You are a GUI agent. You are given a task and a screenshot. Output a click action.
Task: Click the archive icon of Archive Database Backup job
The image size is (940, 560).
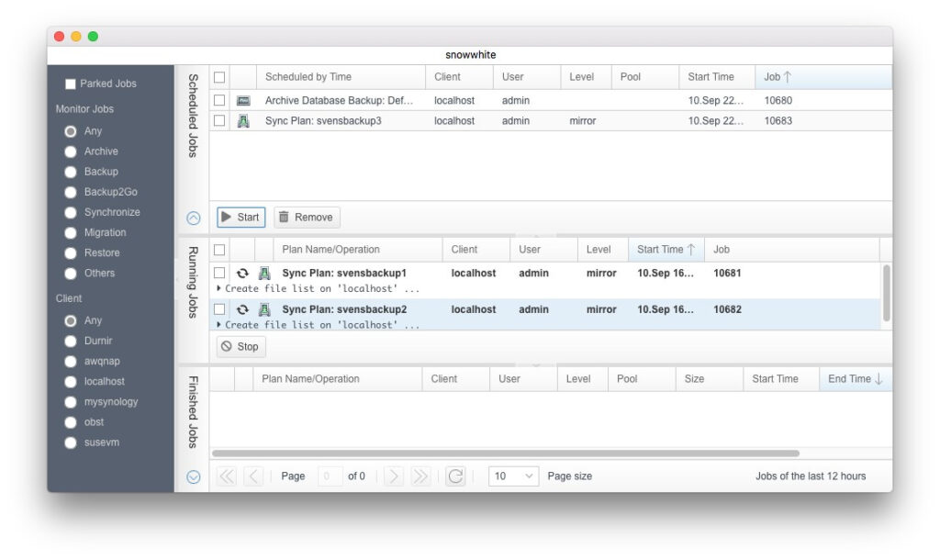coord(243,101)
